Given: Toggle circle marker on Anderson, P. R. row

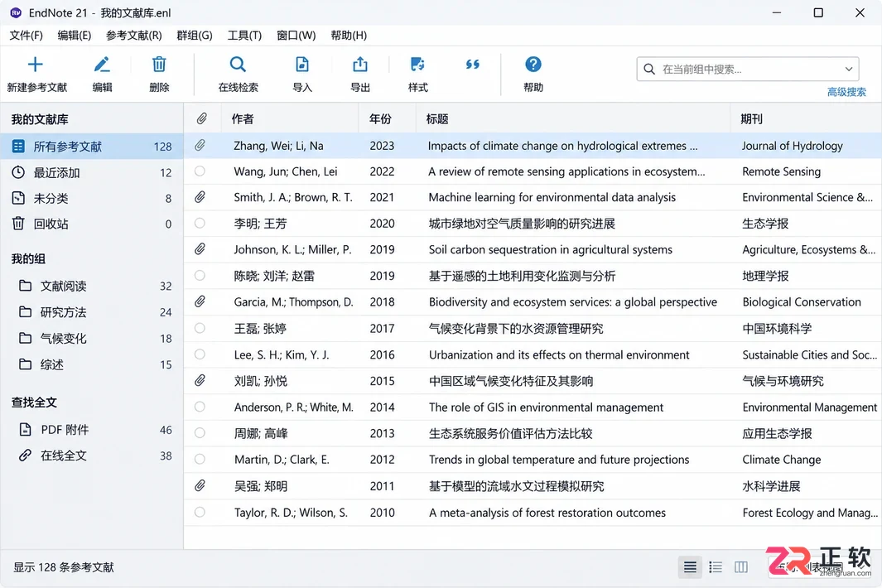Looking at the screenshot, I should [200, 407].
